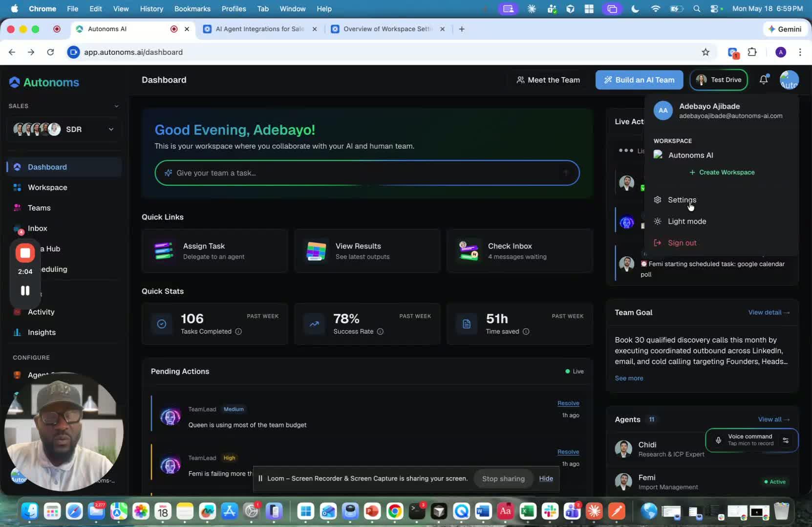Click the Chrome profile avatar in toolbar
This screenshot has height=527, width=812.
tap(781, 52)
